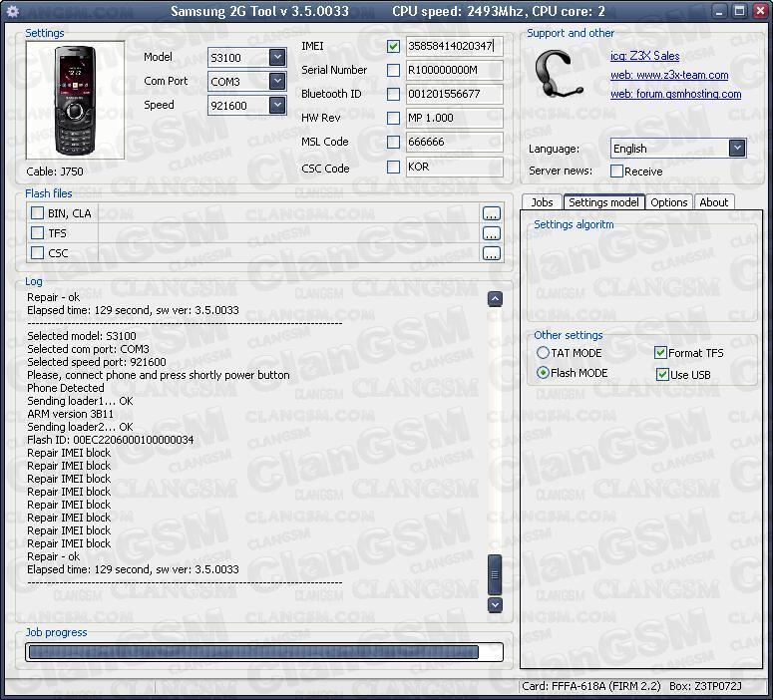
Task: Click the gear icon in the title bar
Action: point(12,11)
